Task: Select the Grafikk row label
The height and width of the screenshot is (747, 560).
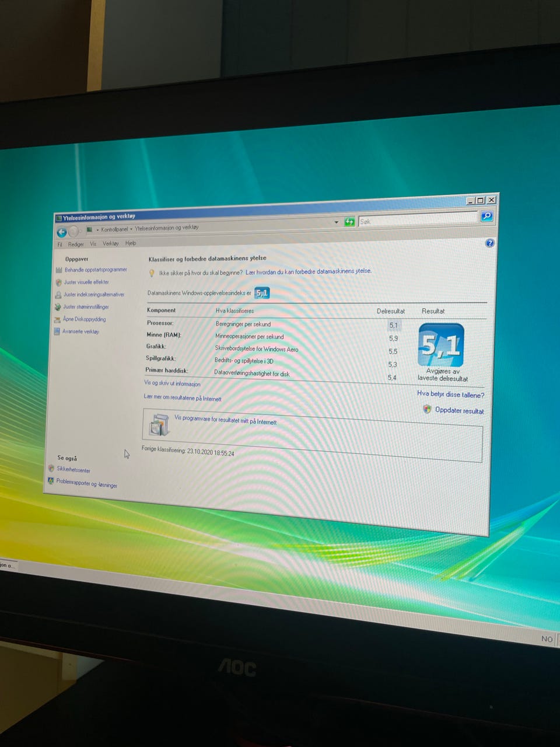Action: (156, 346)
